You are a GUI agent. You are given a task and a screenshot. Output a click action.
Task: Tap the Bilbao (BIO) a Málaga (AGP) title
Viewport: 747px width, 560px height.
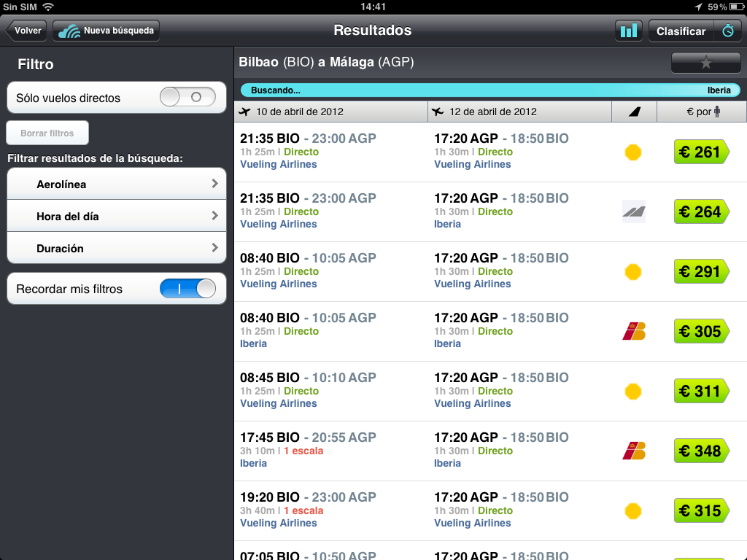click(326, 62)
